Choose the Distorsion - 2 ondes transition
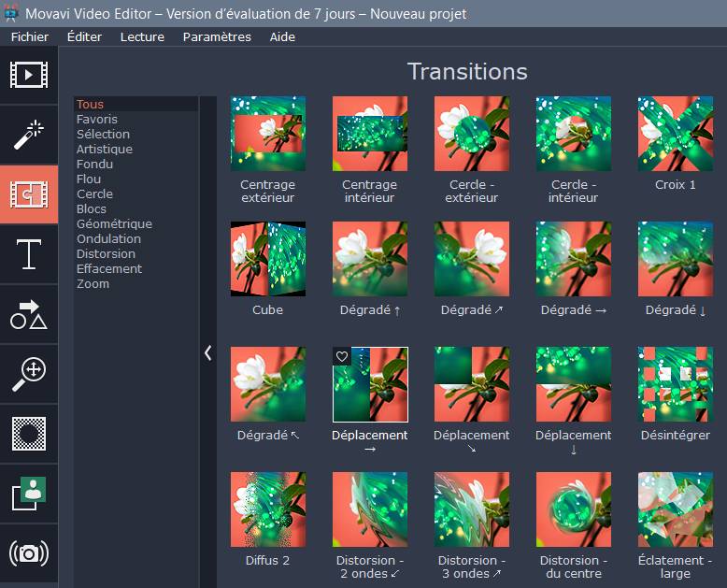The image size is (727, 588). [x=370, y=509]
